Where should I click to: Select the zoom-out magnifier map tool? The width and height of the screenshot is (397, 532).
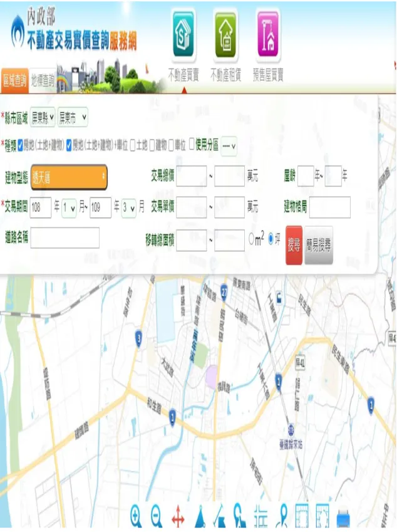pyautogui.click(x=157, y=516)
